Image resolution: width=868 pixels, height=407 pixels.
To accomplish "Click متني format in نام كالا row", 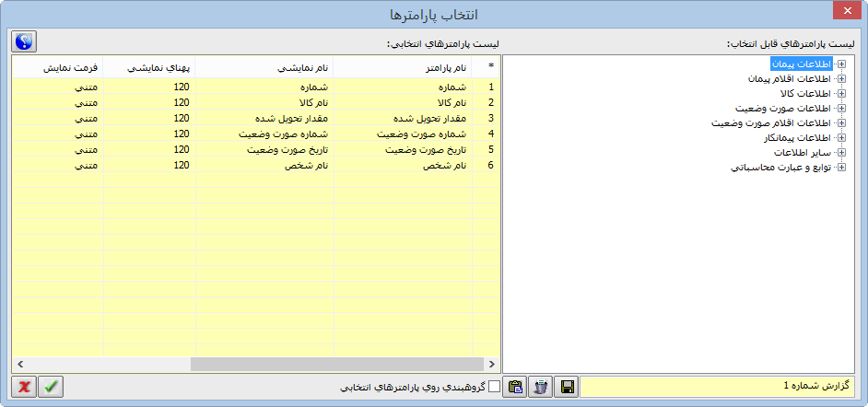I will click(57, 102).
